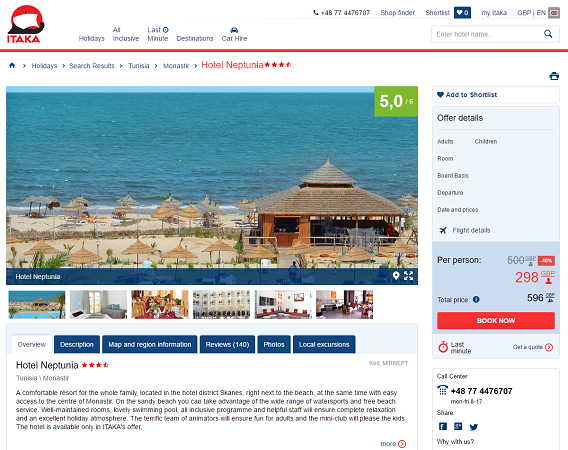Click the BOOK NOW button

click(496, 321)
